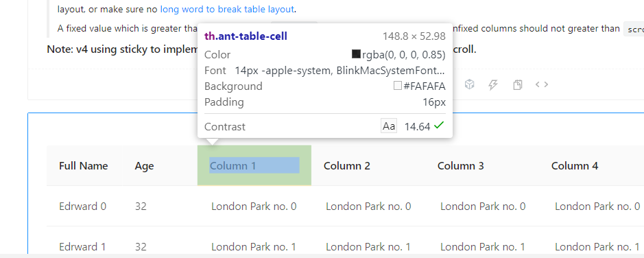Show source code angle-brackets icon

[542, 84]
